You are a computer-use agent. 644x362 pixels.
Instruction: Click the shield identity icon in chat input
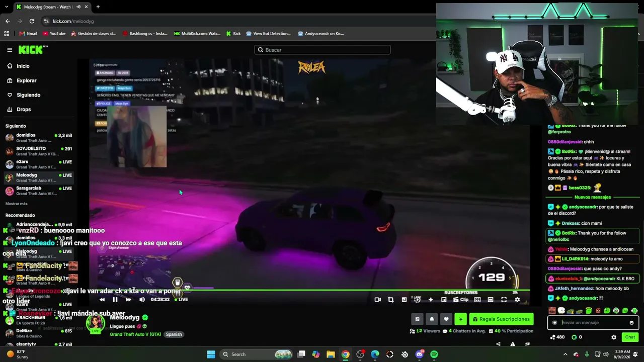click(x=555, y=323)
